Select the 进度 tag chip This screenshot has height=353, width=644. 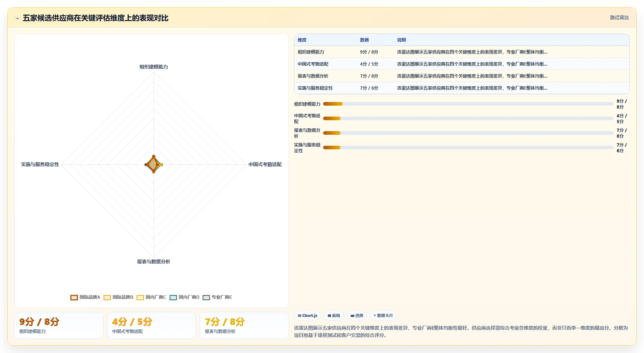357,315
